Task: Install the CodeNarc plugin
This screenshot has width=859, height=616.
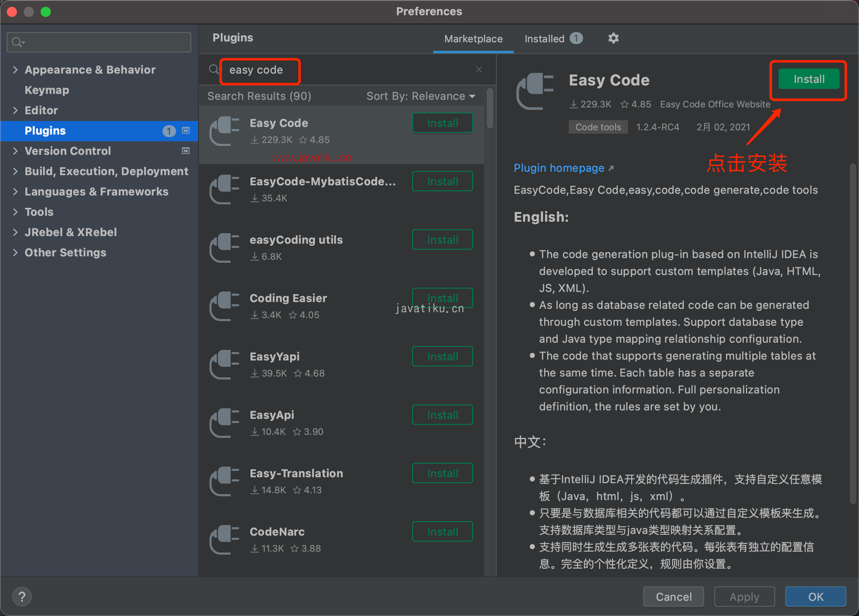Action: click(x=443, y=532)
